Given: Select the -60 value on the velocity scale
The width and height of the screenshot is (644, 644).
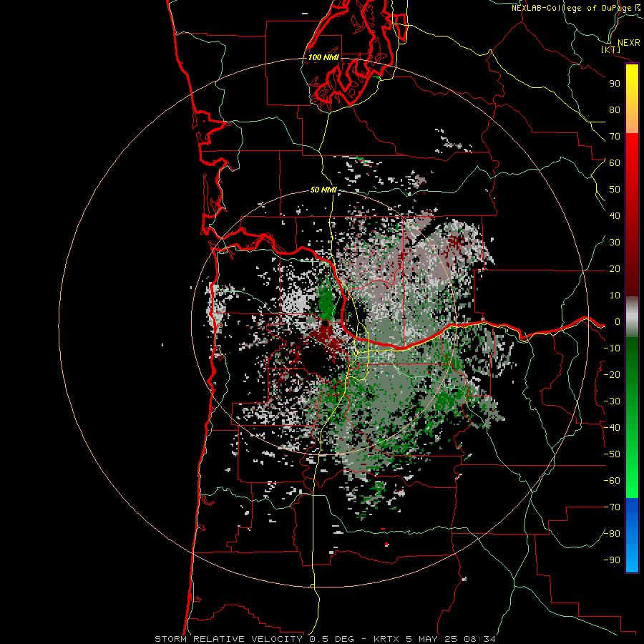Looking at the screenshot, I should [x=612, y=481].
